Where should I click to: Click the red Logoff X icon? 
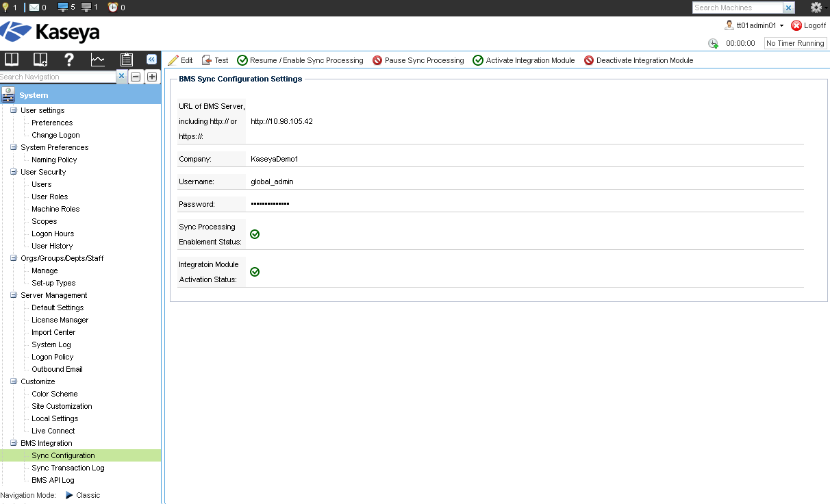(796, 25)
